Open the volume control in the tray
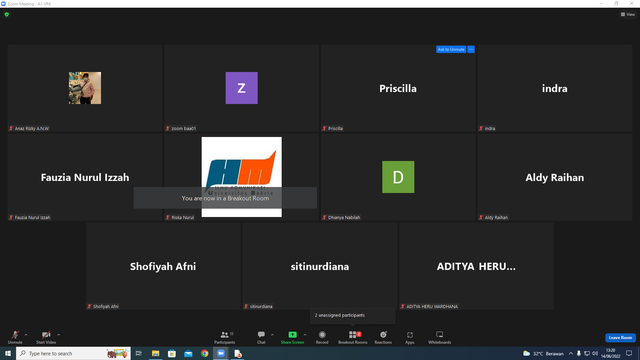The image size is (640, 360). coord(595,353)
